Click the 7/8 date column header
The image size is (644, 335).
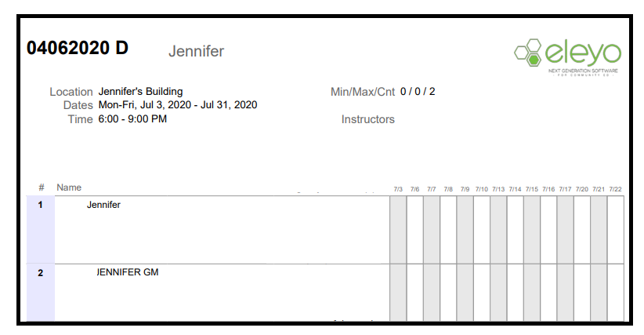pos(448,189)
